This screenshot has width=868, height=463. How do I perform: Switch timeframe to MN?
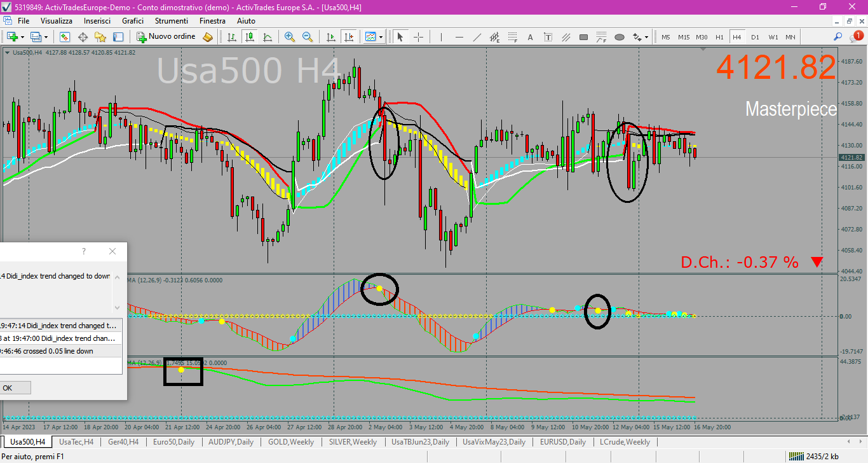pyautogui.click(x=790, y=37)
